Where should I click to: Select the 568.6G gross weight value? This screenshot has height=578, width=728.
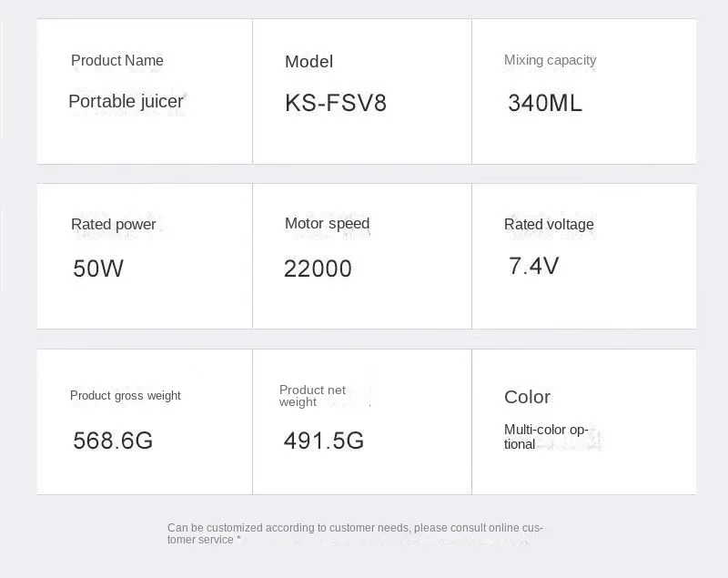click(113, 441)
